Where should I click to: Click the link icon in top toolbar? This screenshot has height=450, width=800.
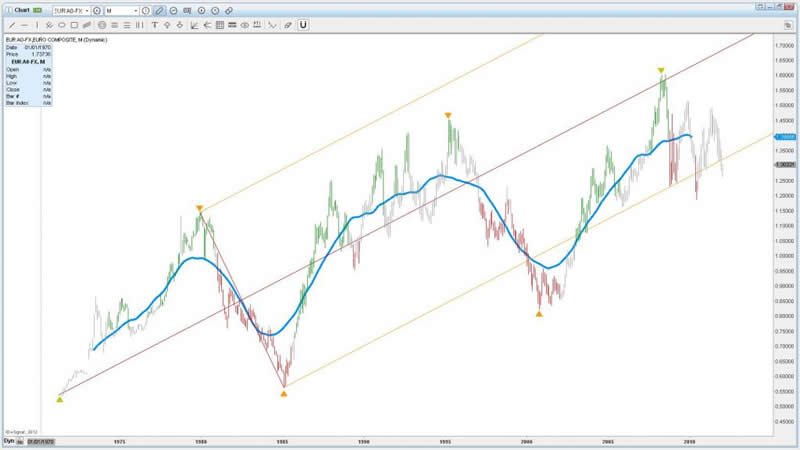pos(229,10)
